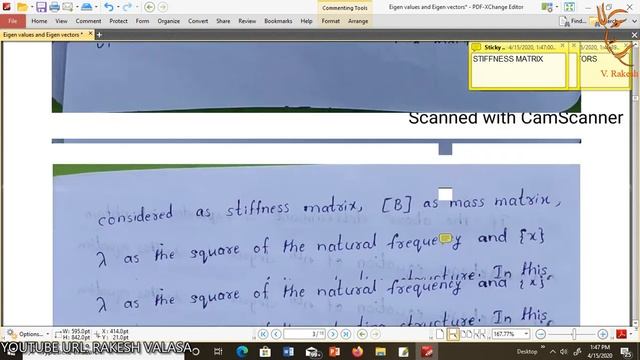Go to previous view with green back arrow in top toolbar
The image size is (640, 360).
click(149, 7)
